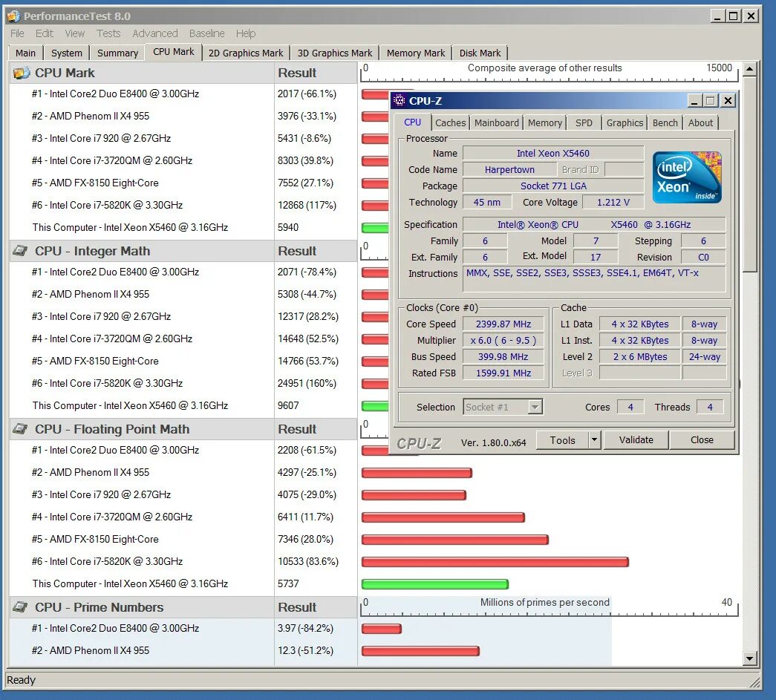Click the CPU - Floating Point Math icon
Image resolution: width=776 pixels, height=700 pixels.
pyautogui.click(x=20, y=429)
